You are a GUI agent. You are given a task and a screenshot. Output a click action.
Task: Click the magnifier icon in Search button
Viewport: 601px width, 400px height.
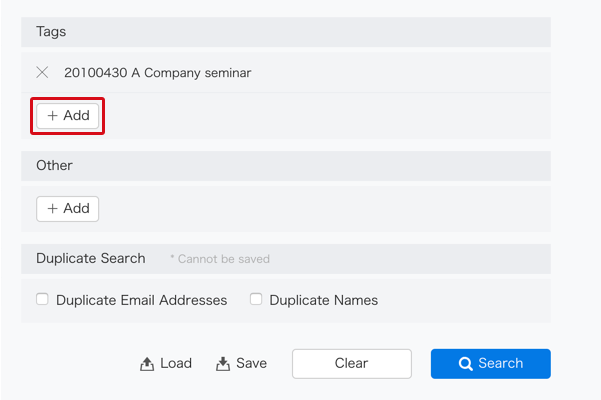(x=465, y=363)
